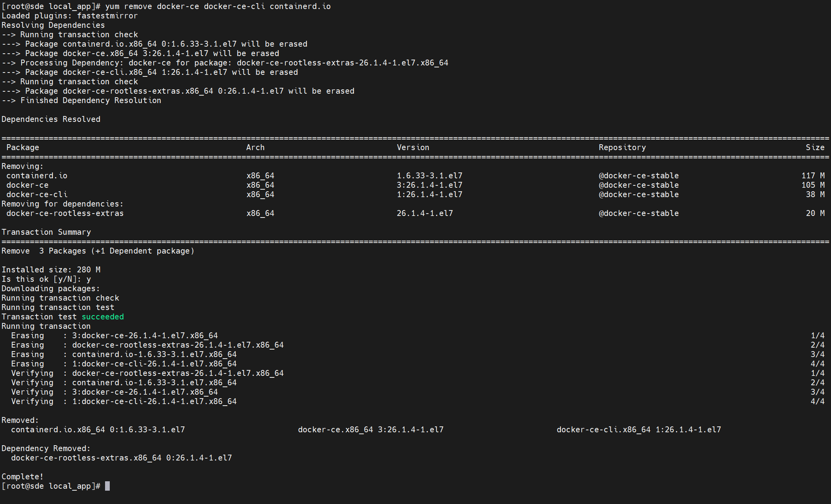Click the 'Package' column header
Viewport: 831px width, 504px height.
coord(23,147)
